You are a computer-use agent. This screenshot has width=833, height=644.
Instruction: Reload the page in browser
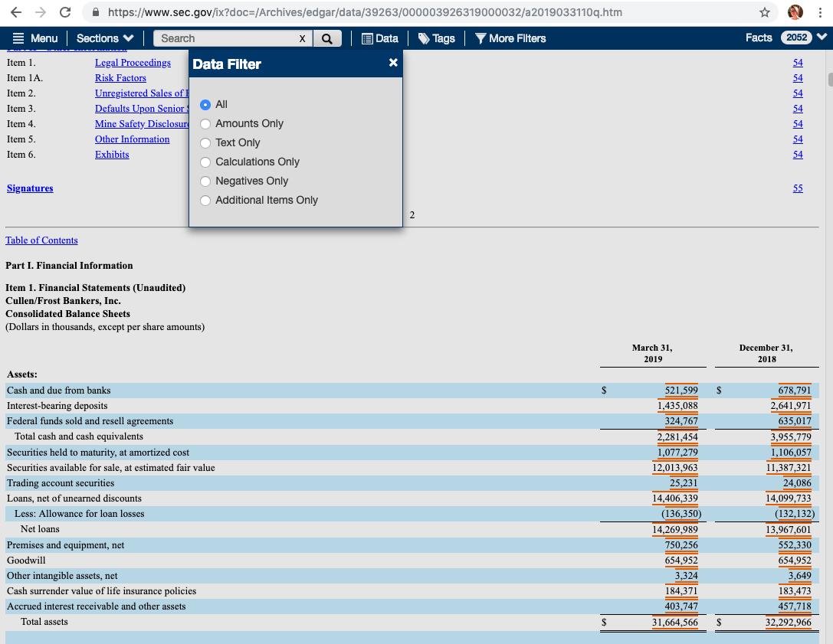[65, 12]
